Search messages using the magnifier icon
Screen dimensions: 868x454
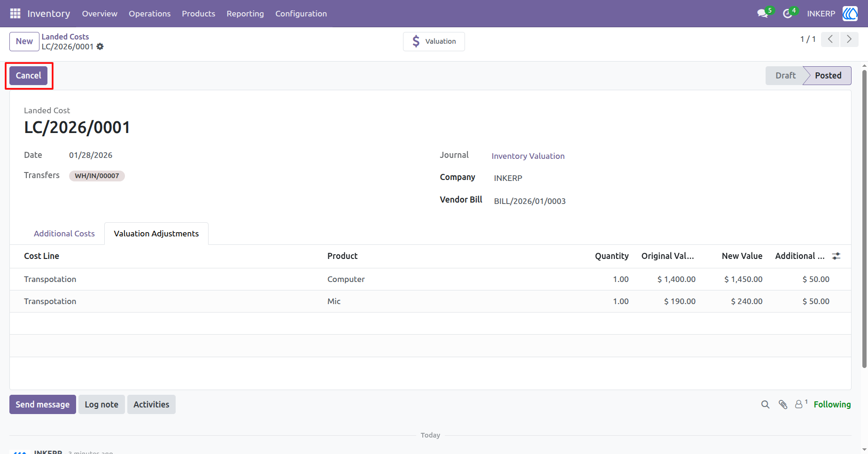pos(765,405)
